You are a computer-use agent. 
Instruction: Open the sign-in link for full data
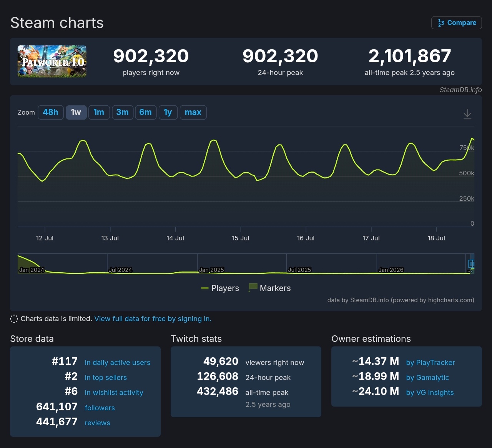(x=153, y=319)
